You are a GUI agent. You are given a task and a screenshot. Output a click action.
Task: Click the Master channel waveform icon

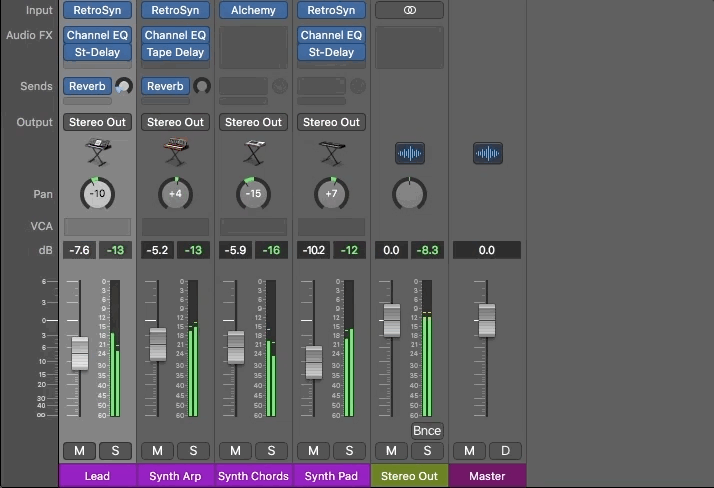[488, 153]
